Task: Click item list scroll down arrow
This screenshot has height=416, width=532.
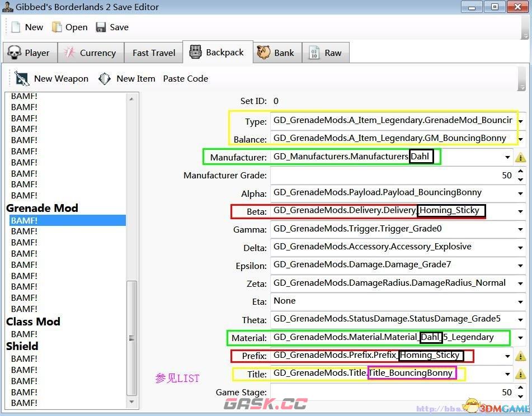Action: click(131, 402)
